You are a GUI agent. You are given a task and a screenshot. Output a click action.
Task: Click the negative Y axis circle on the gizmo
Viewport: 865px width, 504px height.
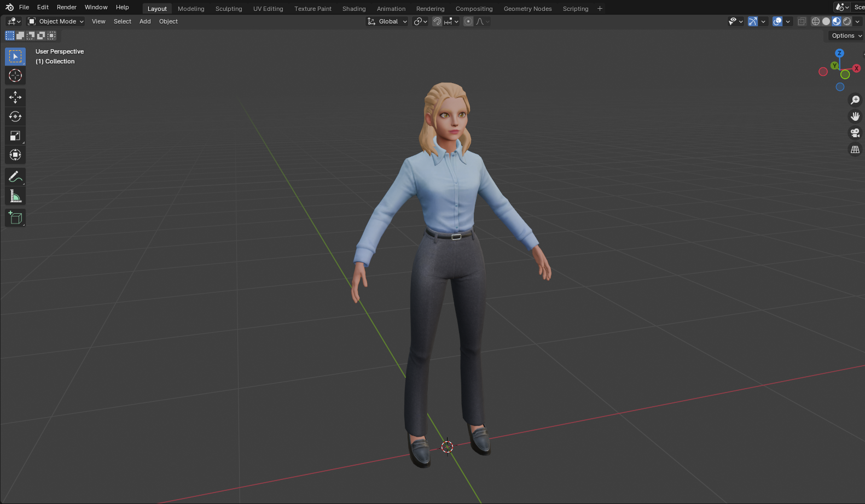(x=845, y=74)
